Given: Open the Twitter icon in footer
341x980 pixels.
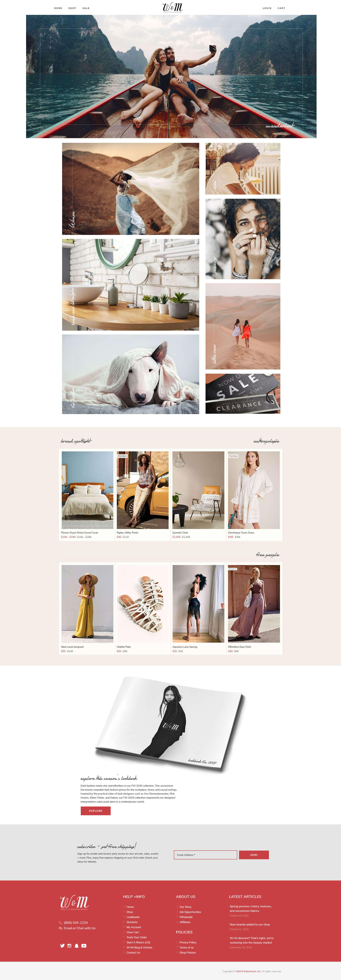Looking at the screenshot, I should coord(62,945).
